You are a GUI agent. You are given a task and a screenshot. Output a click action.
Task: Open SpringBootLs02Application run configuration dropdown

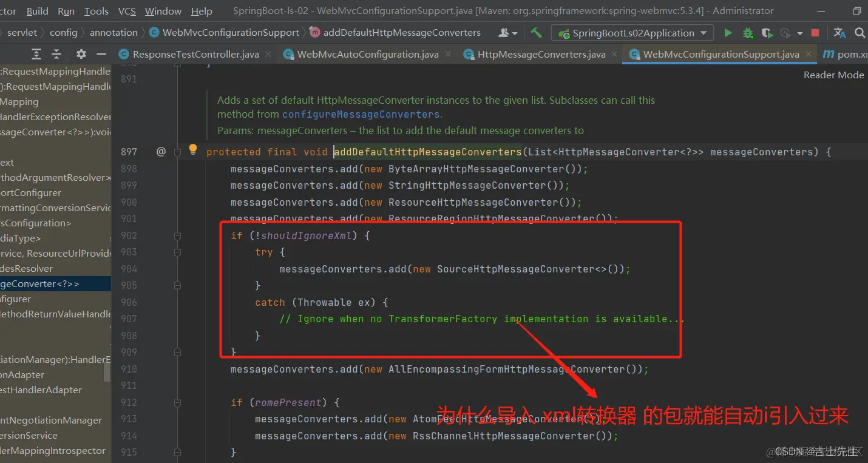pyautogui.click(x=632, y=33)
